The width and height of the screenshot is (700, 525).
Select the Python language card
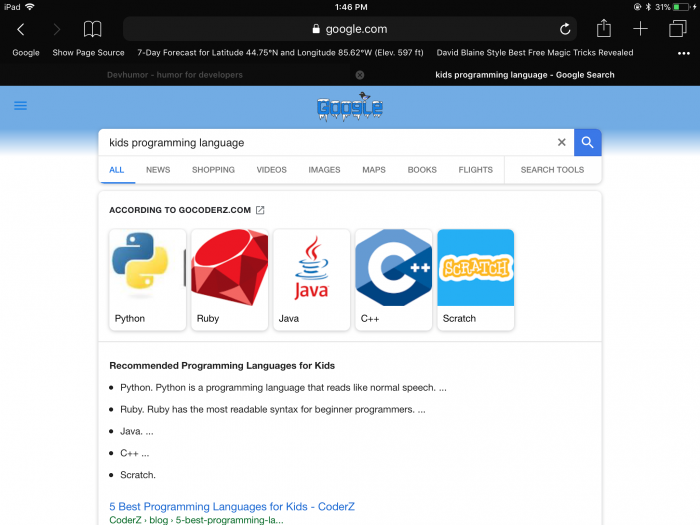(x=147, y=280)
